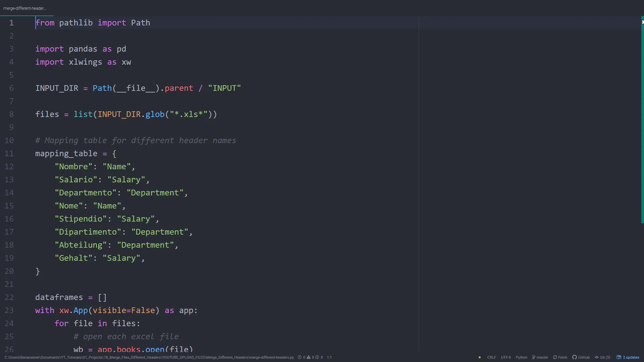This screenshot has width=644, height=362.
Task: Click the 1:1 cursor position indicator
Action: click(329, 357)
